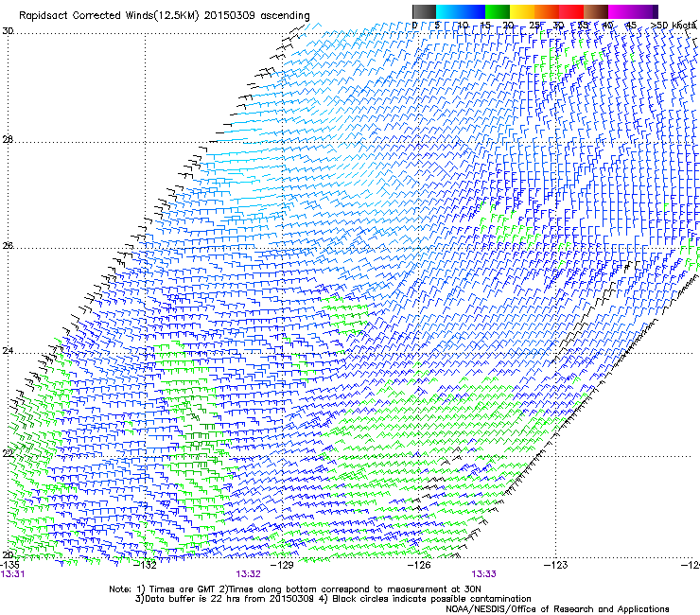Click the gray 0-5 knots legend swatch
700x615 pixels.
[424, 12]
